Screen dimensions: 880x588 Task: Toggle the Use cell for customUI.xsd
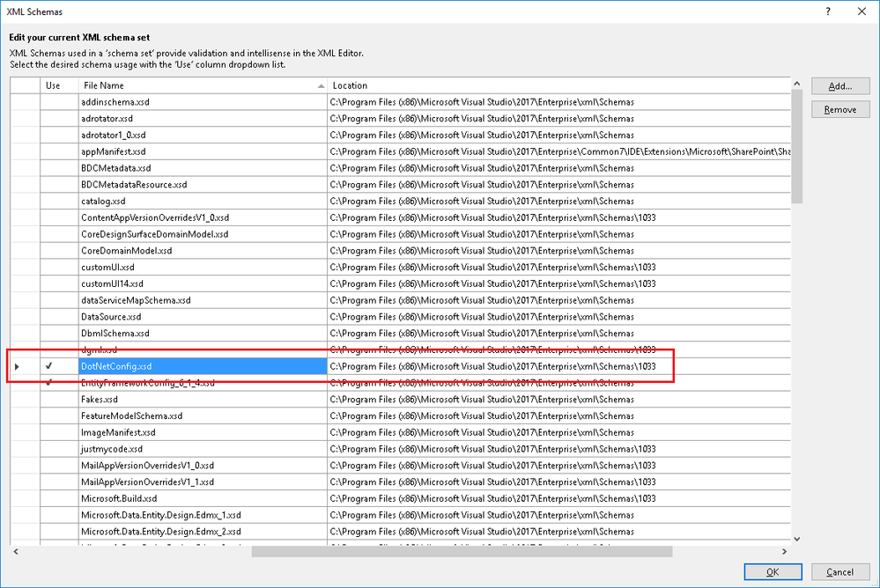59,267
